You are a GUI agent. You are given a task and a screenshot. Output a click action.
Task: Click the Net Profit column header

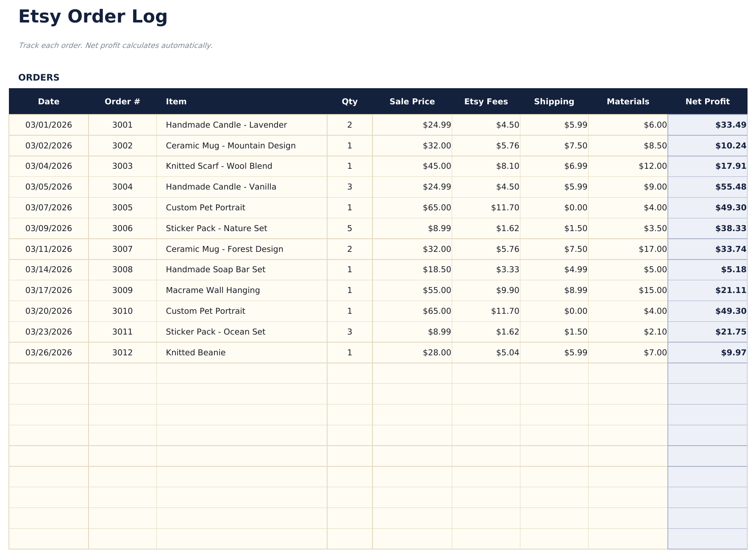(707, 101)
